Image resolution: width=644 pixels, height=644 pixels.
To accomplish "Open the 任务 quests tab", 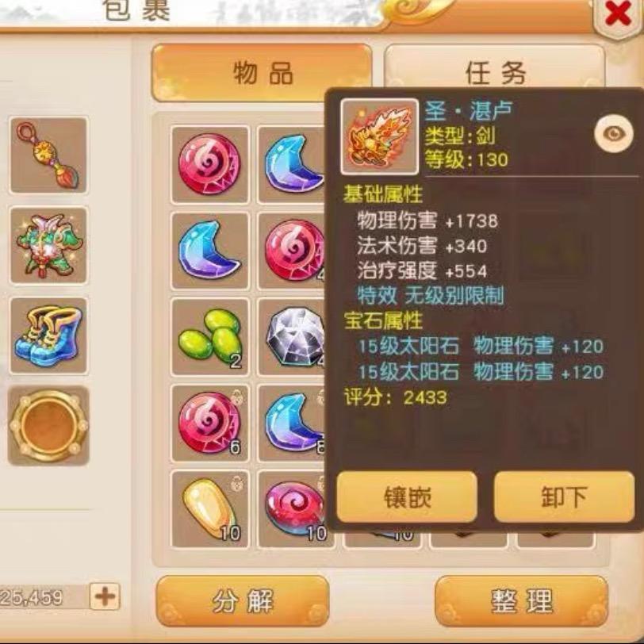I will pyautogui.click(x=495, y=67).
